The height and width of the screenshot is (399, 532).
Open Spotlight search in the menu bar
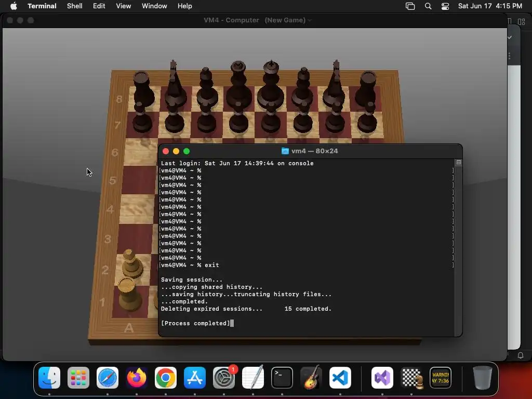point(428,6)
